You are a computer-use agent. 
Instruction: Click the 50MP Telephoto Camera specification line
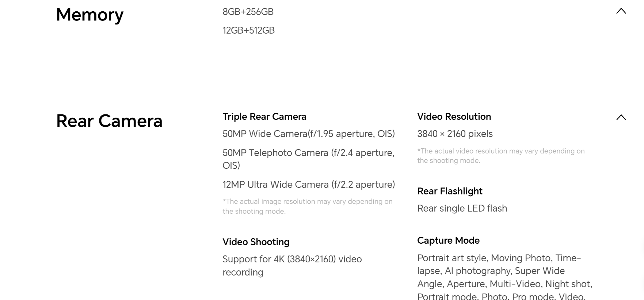click(309, 159)
